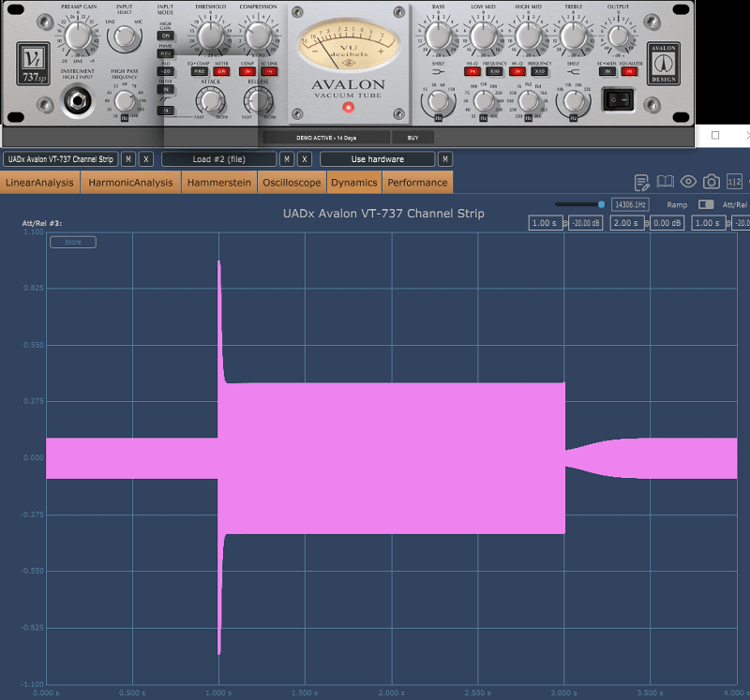The height and width of the screenshot is (700, 750).
Task: Toggle the Pad -20 button
Action: (x=166, y=71)
